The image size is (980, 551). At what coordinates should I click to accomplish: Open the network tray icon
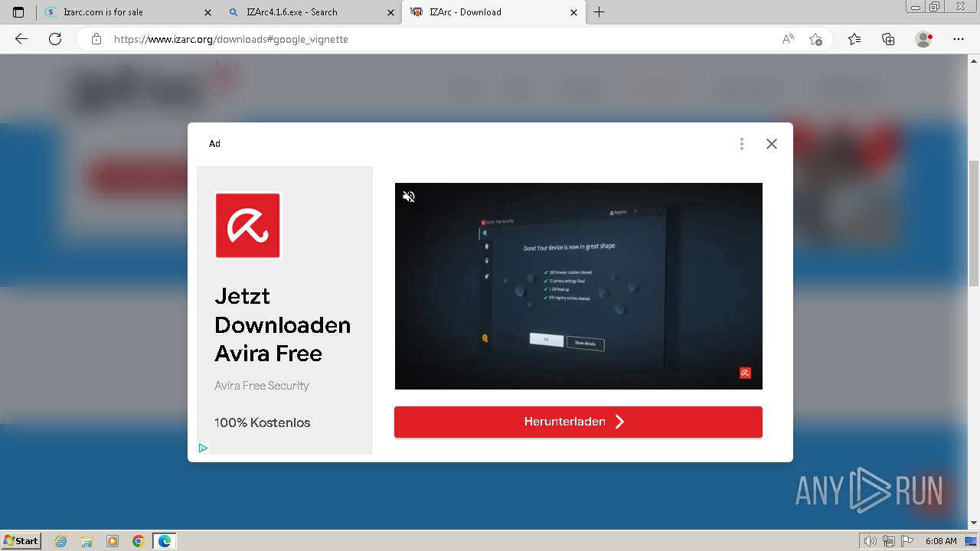889,541
